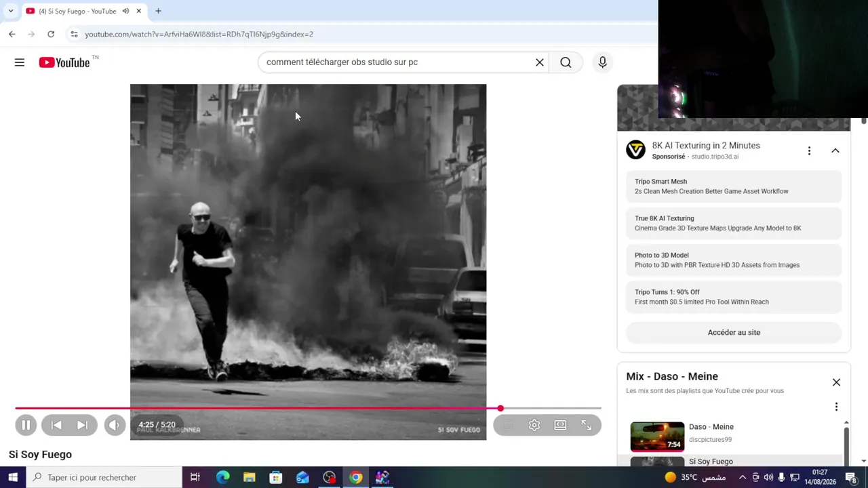This screenshot has height=488, width=868.
Task: Click the Si Soy Fuego video title
Action: click(x=40, y=455)
